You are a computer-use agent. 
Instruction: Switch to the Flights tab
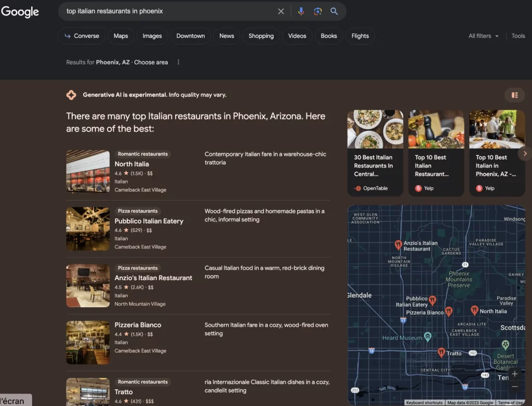(360, 36)
